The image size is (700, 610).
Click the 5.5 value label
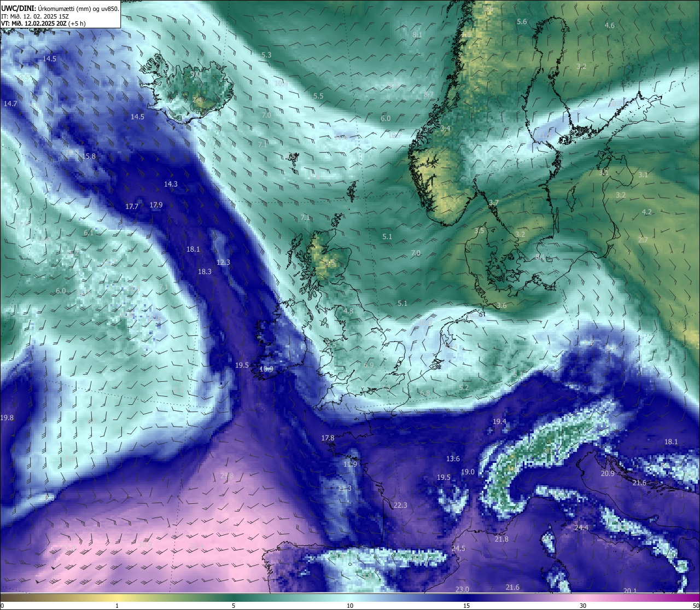[x=318, y=96]
